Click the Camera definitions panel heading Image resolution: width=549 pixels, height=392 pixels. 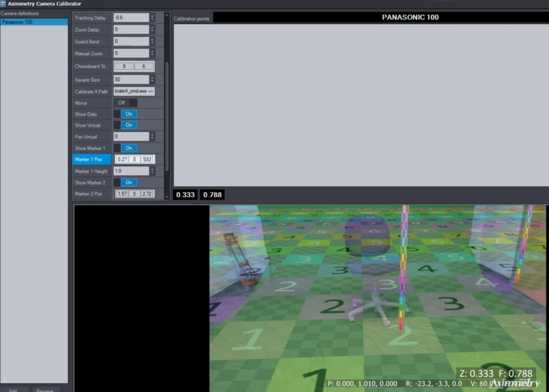pos(20,13)
